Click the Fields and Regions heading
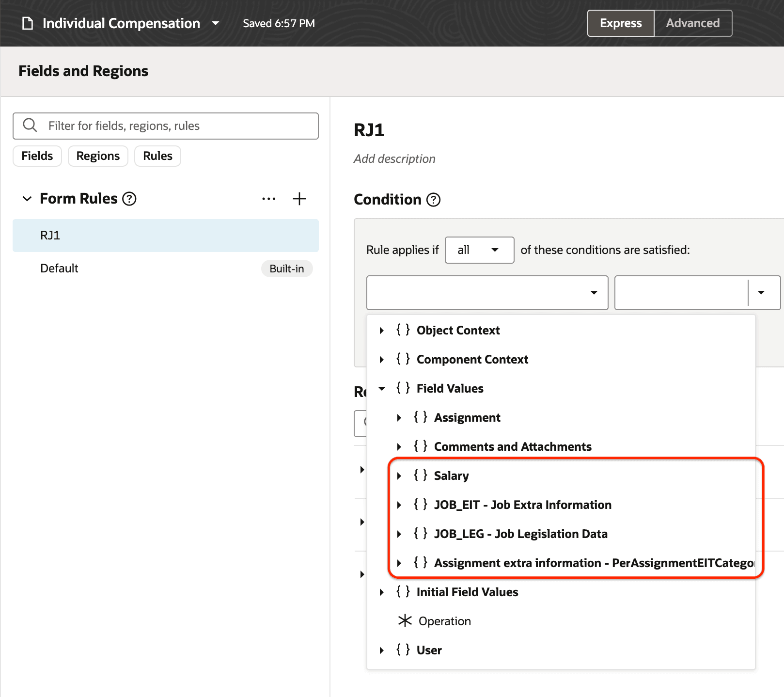This screenshot has height=697, width=784. coord(83,71)
